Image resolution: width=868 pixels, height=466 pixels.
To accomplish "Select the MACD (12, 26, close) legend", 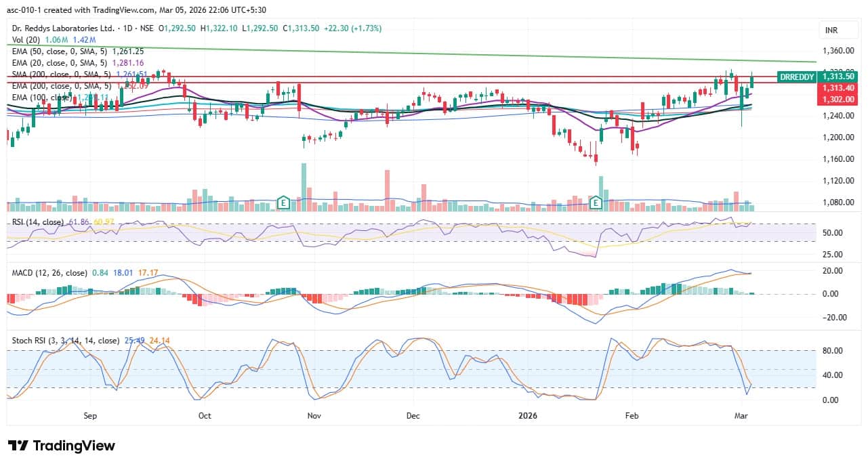I will point(49,273).
